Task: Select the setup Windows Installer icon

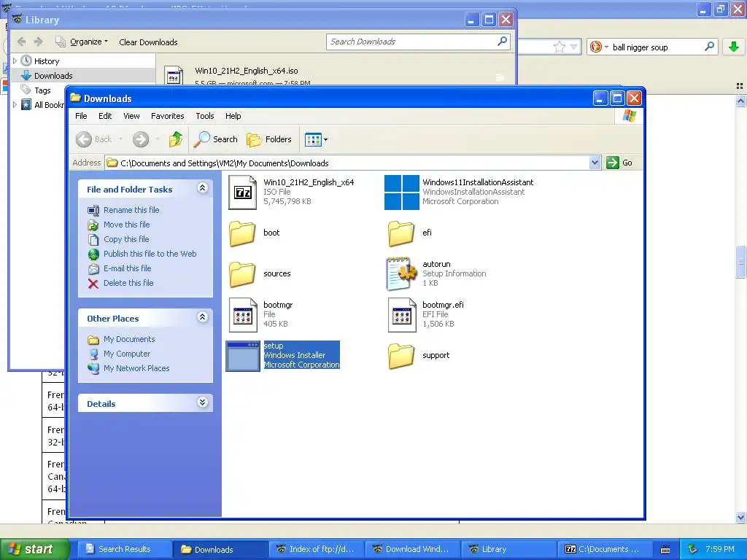Action: (243, 356)
